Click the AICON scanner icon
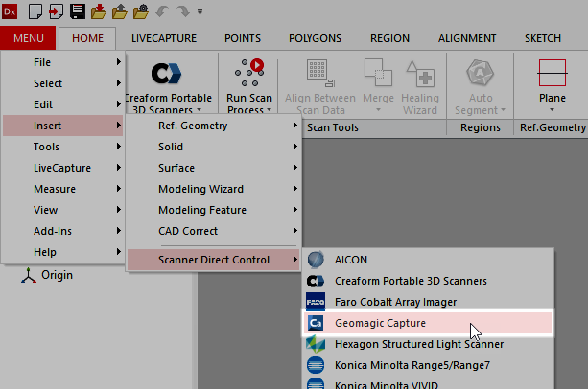 pyautogui.click(x=316, y=260)
